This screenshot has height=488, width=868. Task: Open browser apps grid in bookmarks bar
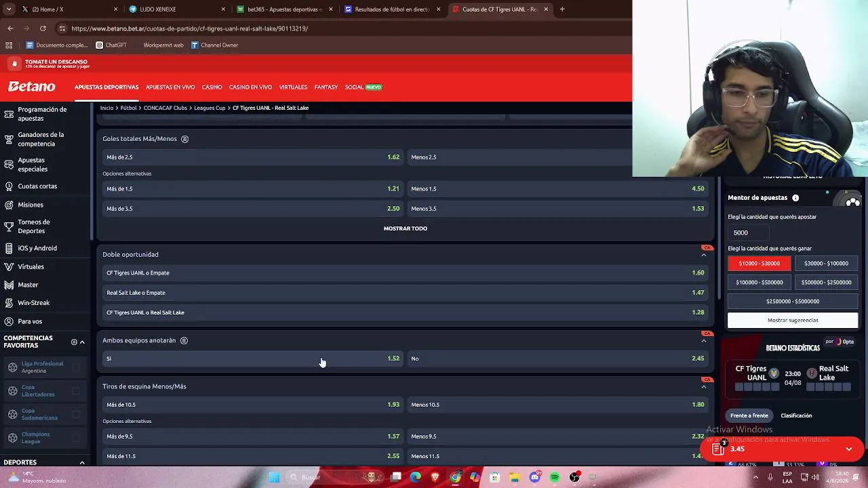pyautogui.click(x=9, y=45)
